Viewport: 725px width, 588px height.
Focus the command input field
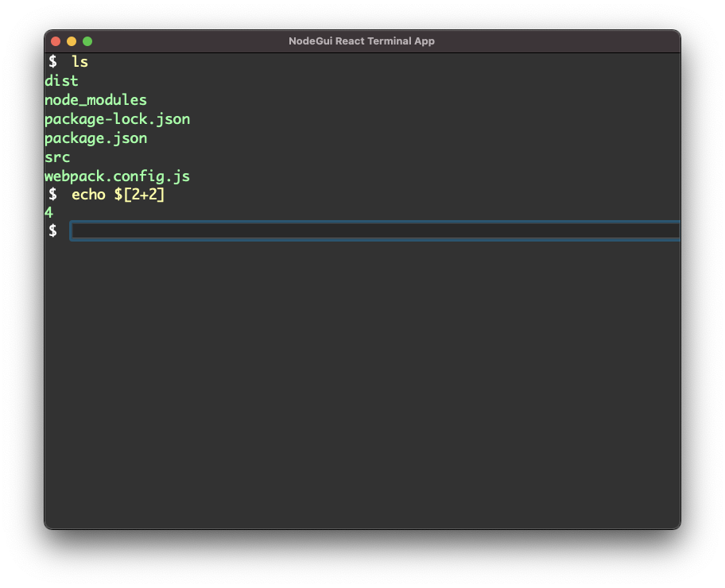tap(374, 231)
